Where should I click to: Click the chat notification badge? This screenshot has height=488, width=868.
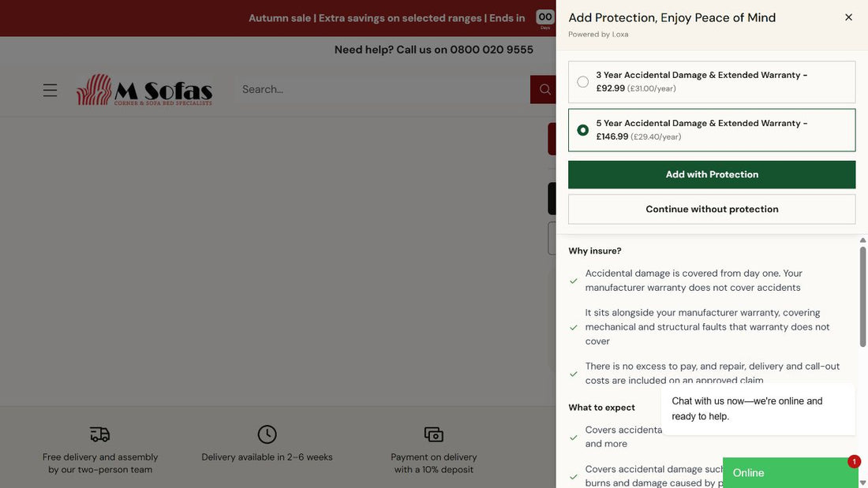854,461
